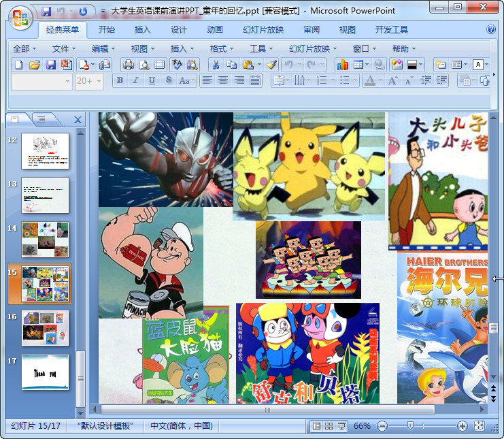Click 中文(简体，中国) language in status bar
504x439 pixels.
(181, 426)
